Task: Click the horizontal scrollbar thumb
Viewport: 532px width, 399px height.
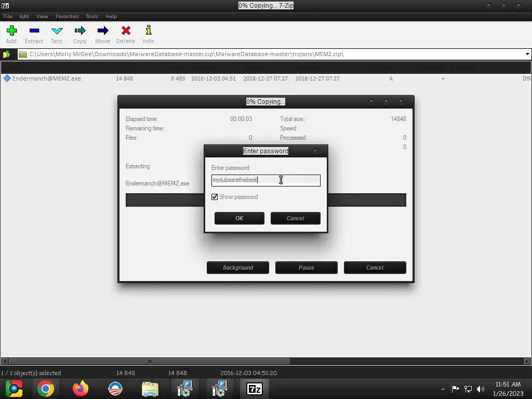Action: pos(150,362)
